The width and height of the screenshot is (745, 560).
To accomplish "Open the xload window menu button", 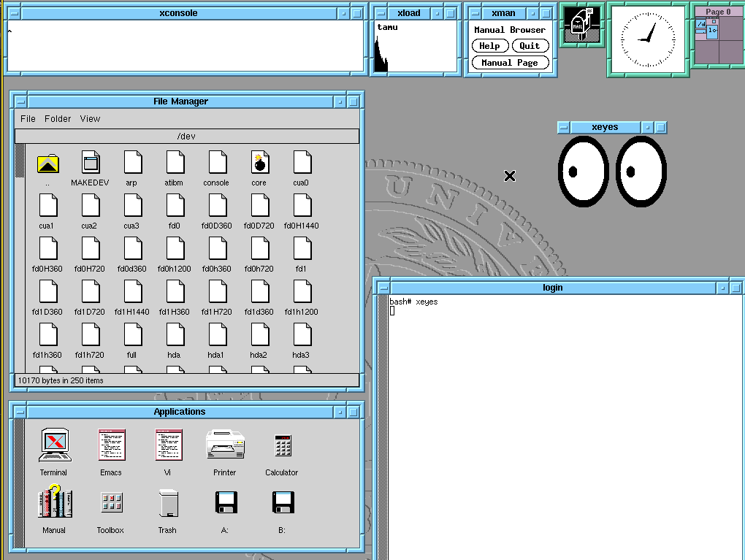I will pos(381,13).
